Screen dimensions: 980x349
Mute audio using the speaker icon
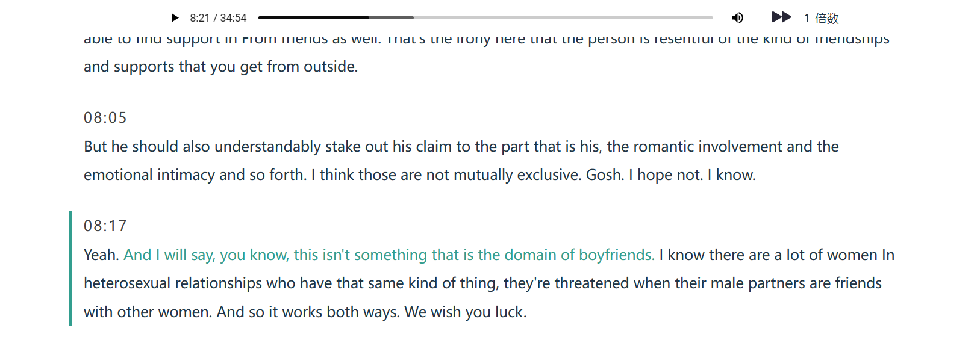pyautogui.click(x=737, y=18)
